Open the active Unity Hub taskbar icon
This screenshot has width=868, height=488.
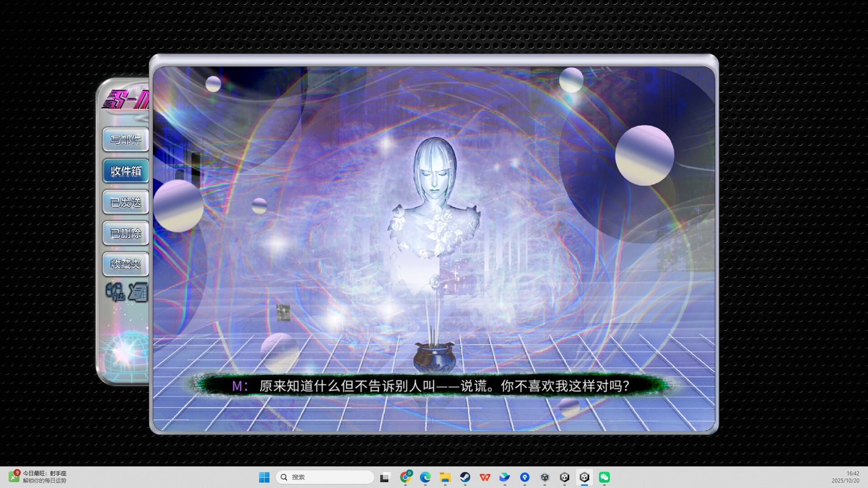585,477
